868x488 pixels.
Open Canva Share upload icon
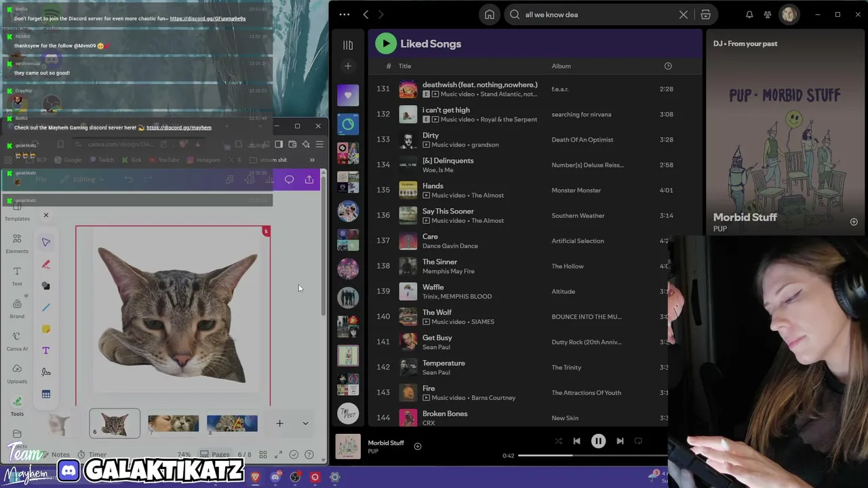(309, 180)
